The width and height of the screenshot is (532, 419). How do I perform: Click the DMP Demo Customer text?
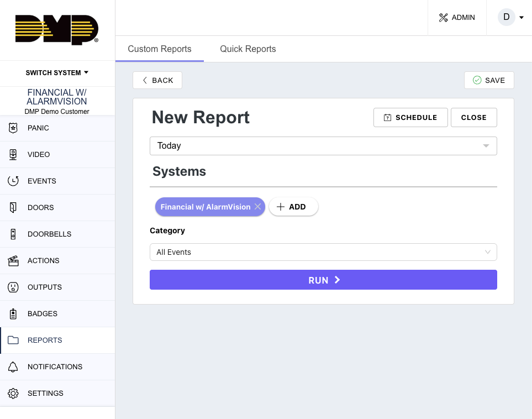(57, 111)
